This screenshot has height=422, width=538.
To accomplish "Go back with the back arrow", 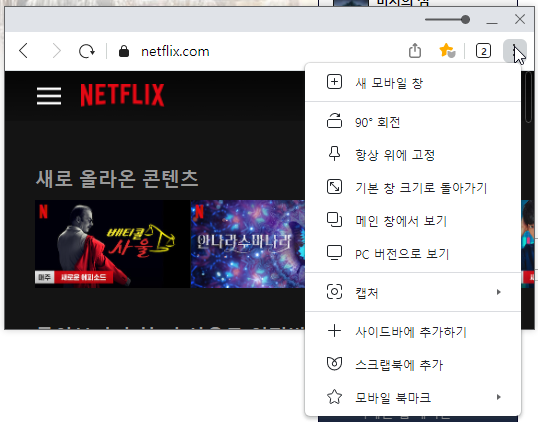I will click(23, 51).
